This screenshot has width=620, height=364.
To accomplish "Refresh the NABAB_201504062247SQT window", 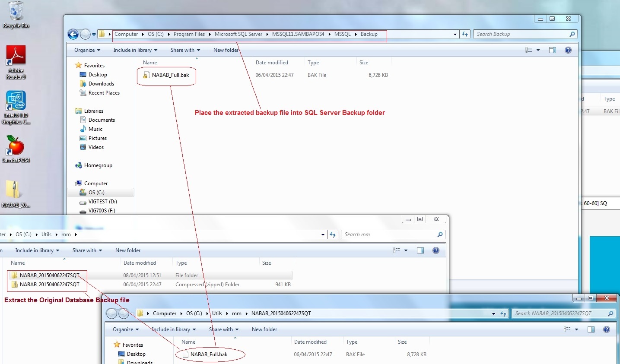I will tap(503, 313).
